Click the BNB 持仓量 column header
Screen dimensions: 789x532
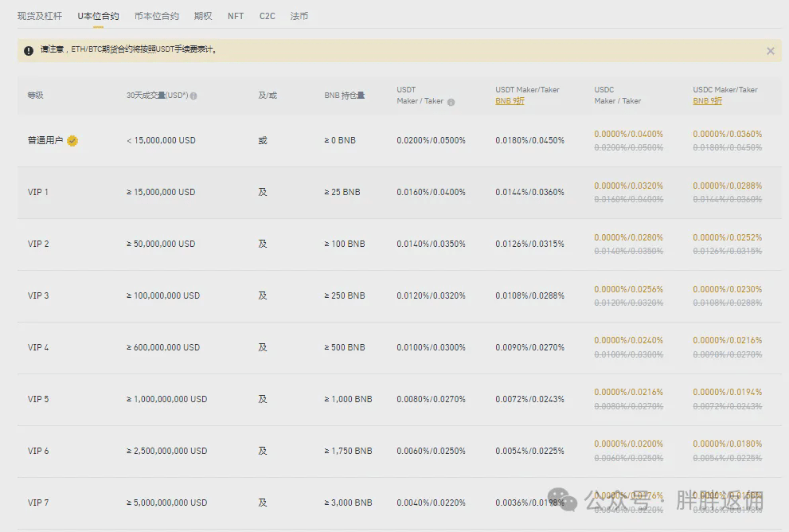pyautogui.click(x=344, y=96)
